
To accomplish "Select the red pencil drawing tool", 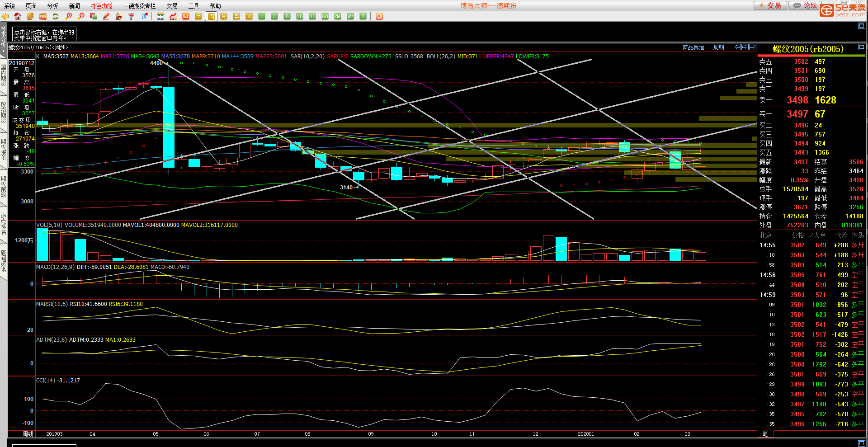I will click(x=106, y=16).
